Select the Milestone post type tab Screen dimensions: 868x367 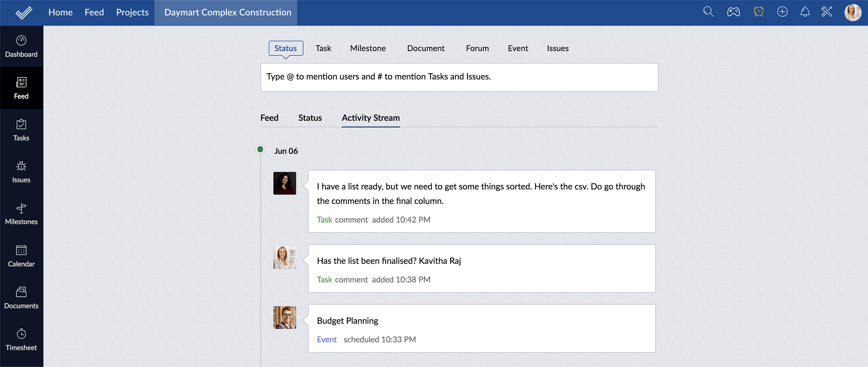click(x=368, y=49)
